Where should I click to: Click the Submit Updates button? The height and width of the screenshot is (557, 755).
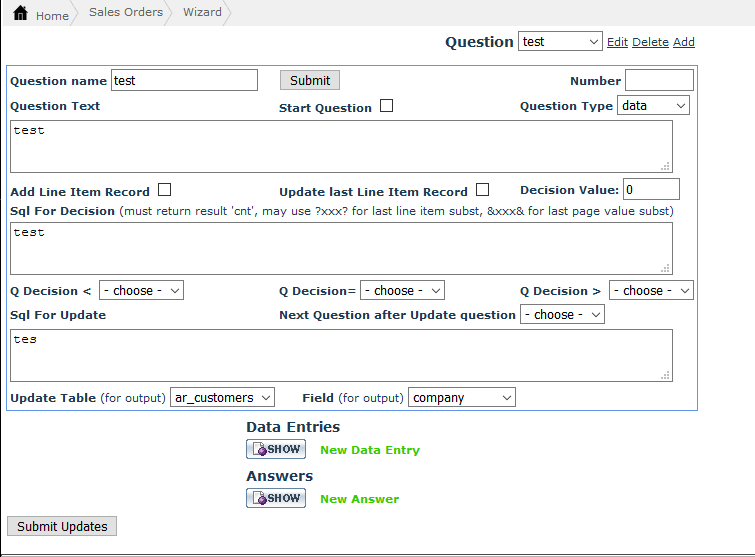[62, 526]
